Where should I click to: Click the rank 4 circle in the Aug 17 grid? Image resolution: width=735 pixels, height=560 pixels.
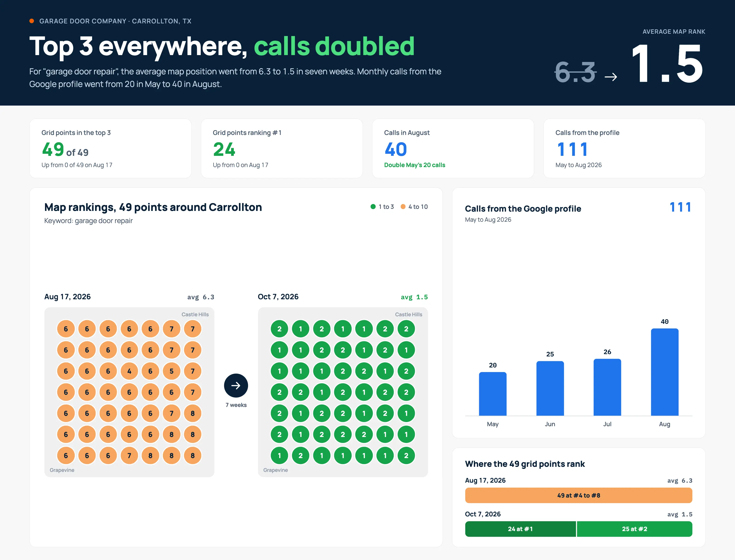tap(129, 371)
